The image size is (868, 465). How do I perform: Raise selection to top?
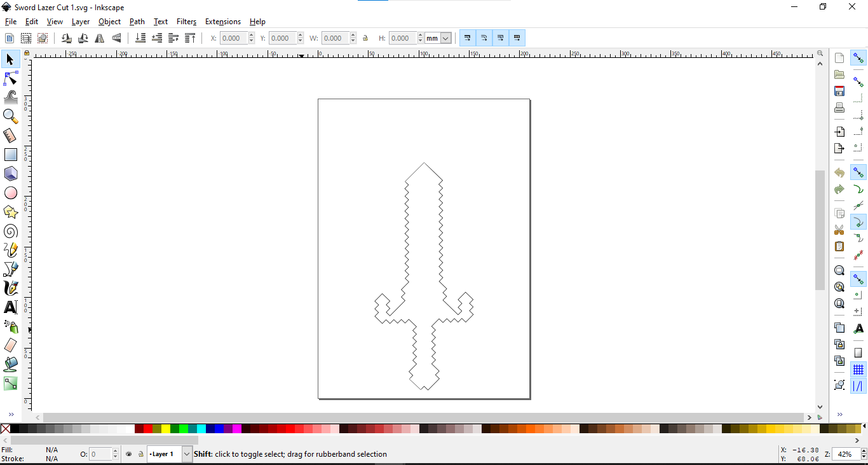190,38
